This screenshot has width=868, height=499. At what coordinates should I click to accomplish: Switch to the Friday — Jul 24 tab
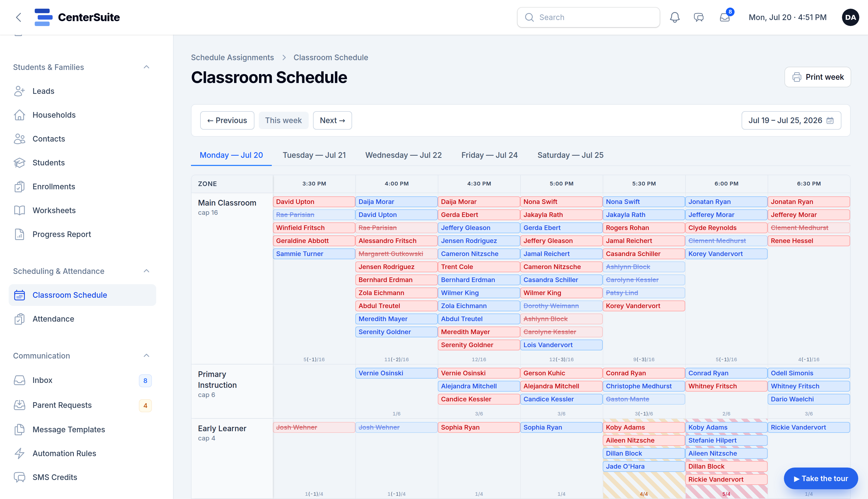tap(489, 155)
